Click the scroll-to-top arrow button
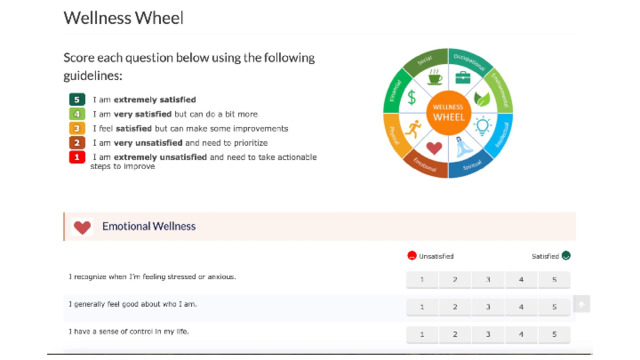Viewport: 640px width, 360px height. pyautogui.click(x=581, y=304)
